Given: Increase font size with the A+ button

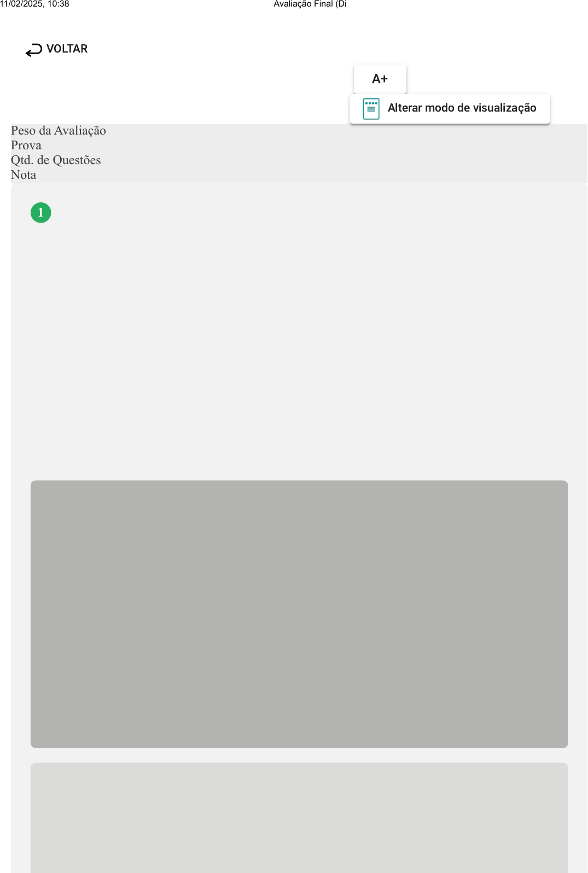Looking at the screenshot, I should tap(380, 79).
